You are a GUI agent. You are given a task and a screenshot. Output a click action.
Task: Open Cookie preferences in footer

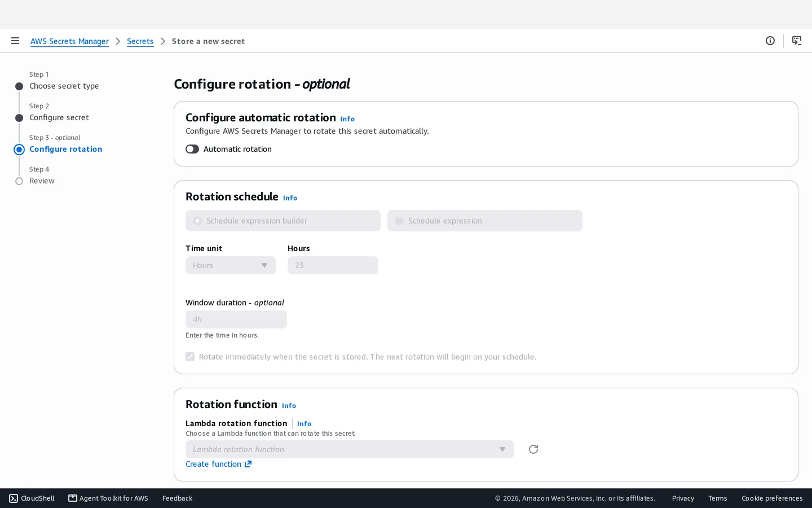pos(772,498)
